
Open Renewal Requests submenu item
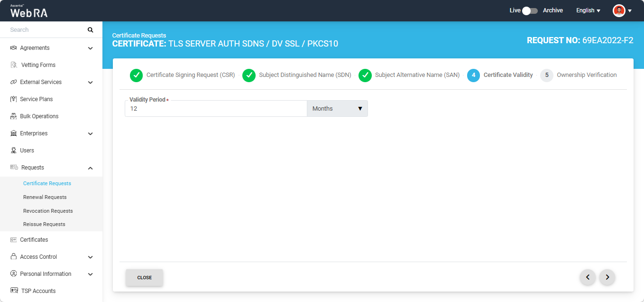(45, 197)
